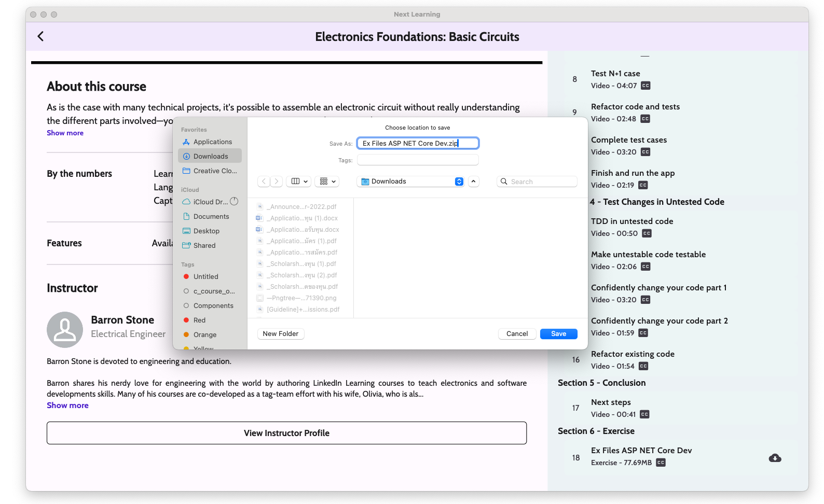824x504 pixels.
Task: Select Documents in the iCloud sidebar
Action: click(211, 217)
